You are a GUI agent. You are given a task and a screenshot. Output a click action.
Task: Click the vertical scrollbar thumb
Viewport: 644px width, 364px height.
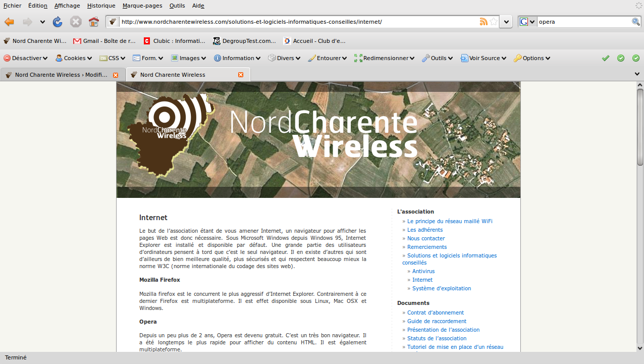[640, 126]
